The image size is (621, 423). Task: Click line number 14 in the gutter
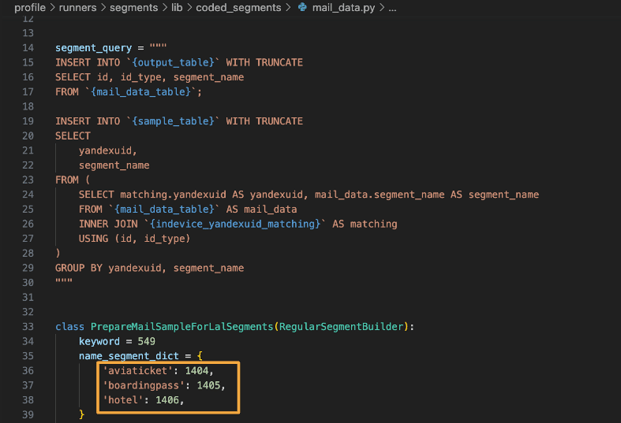pyautogui.click(x=28, y=48)
